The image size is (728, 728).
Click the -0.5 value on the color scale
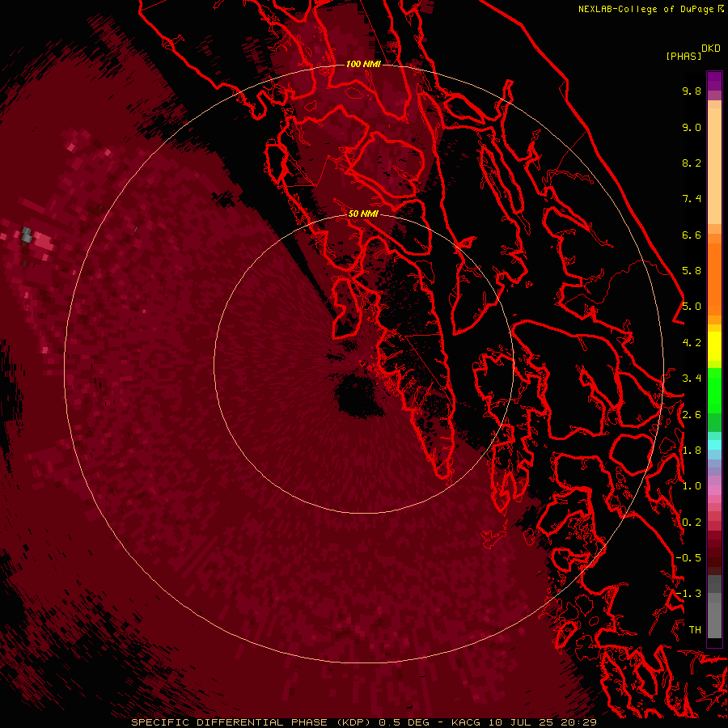[x=688, y=558]
